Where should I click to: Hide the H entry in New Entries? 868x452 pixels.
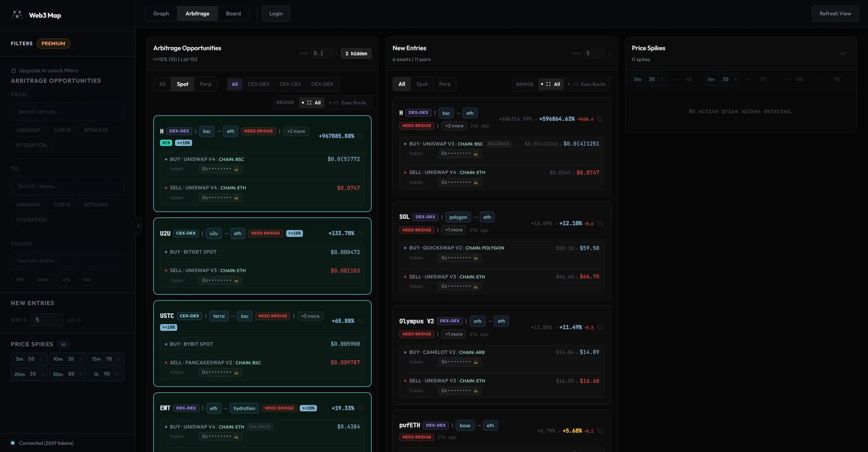tap(600, 119)
